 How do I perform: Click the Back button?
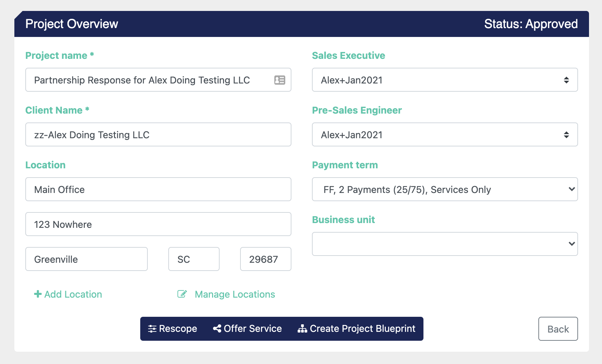click(558, 329)
